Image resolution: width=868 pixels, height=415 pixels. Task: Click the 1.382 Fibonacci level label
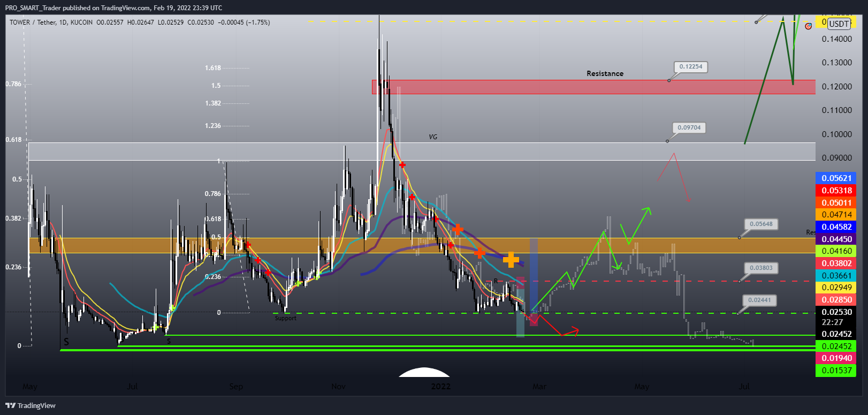pos(212,103)
